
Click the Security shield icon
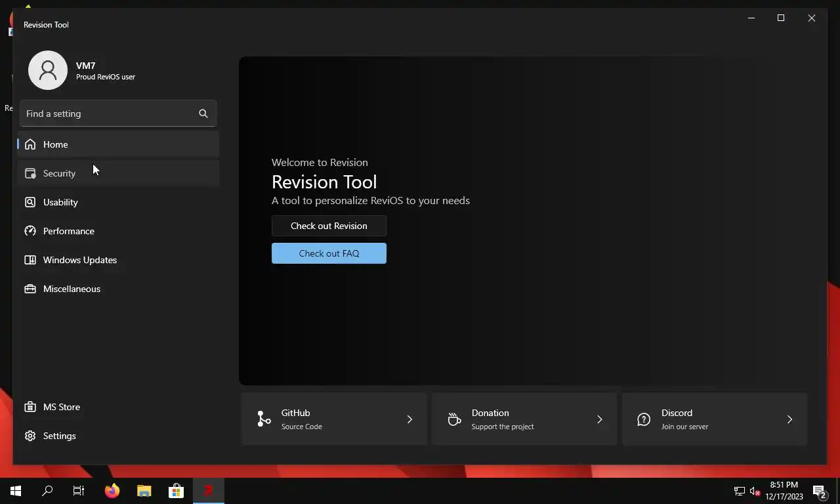30,173
